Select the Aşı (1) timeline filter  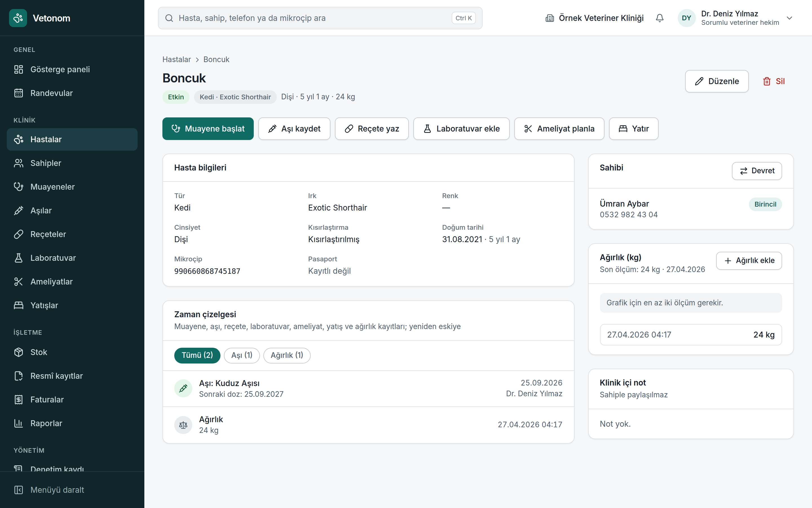[x=242, y=356]
